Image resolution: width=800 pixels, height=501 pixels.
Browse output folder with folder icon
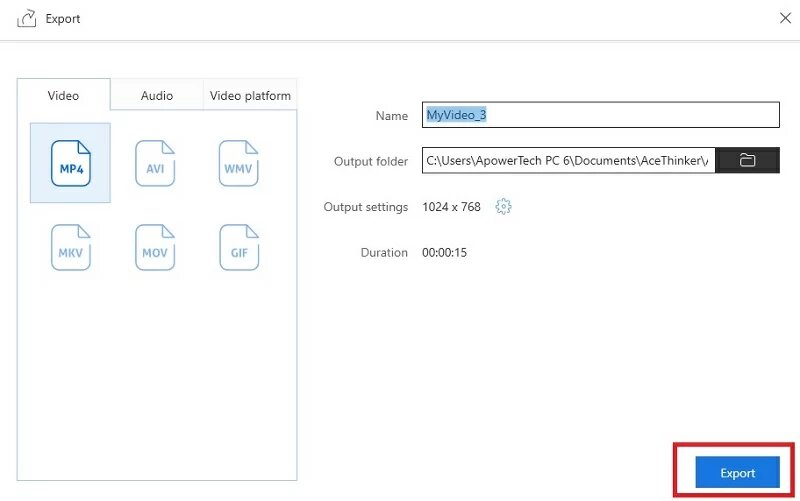[747, 160]
